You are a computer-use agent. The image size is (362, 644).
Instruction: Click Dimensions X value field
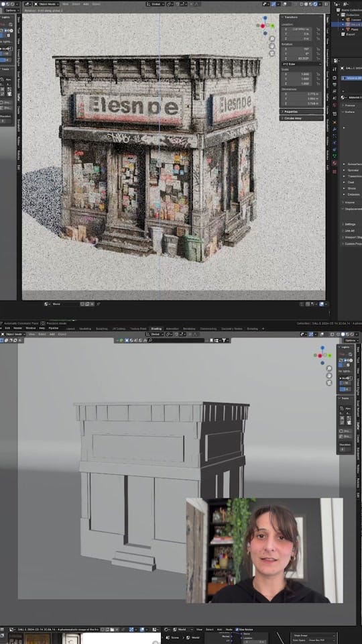tap(302, 94)
